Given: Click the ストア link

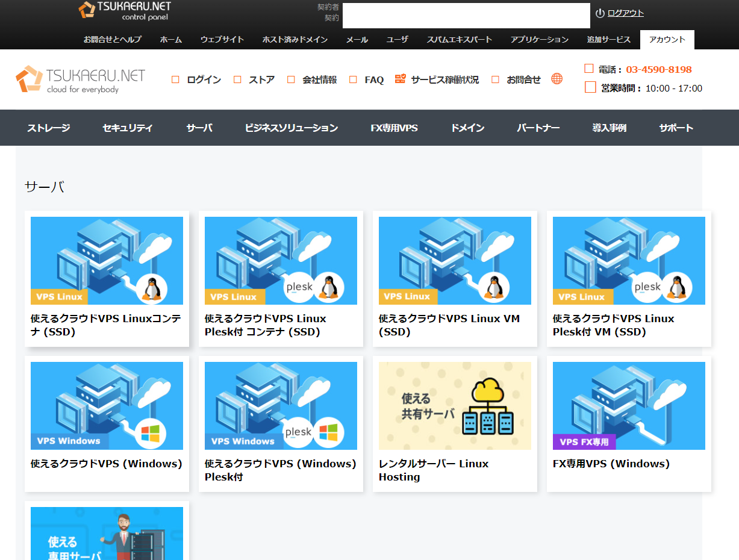Looking at the screenshot, I should (x=261, y=79).
